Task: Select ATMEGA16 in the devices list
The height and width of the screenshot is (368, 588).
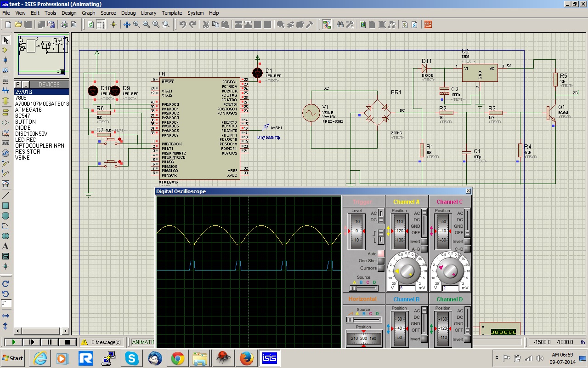Action: (28, 110)
